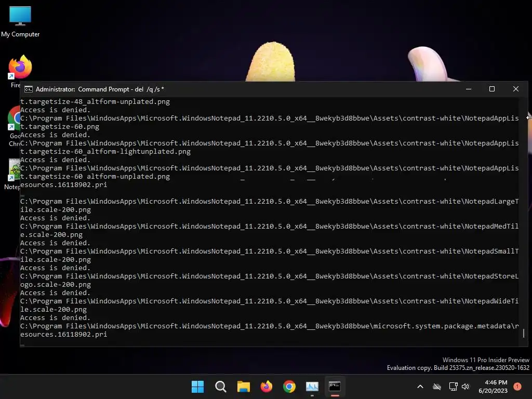
Task: Minimize the Command Prompt window
Action: pos(469,89)
